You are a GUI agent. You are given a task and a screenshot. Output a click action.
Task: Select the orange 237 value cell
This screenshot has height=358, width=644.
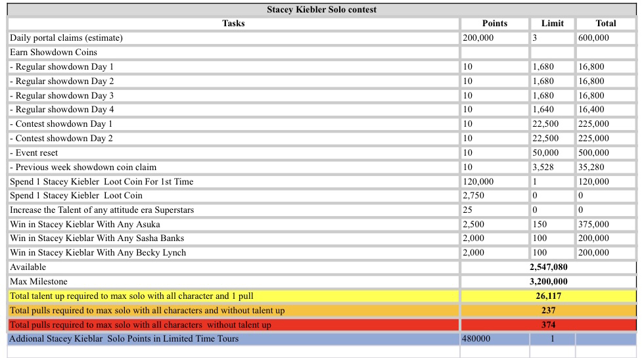(x=548, y=310)
